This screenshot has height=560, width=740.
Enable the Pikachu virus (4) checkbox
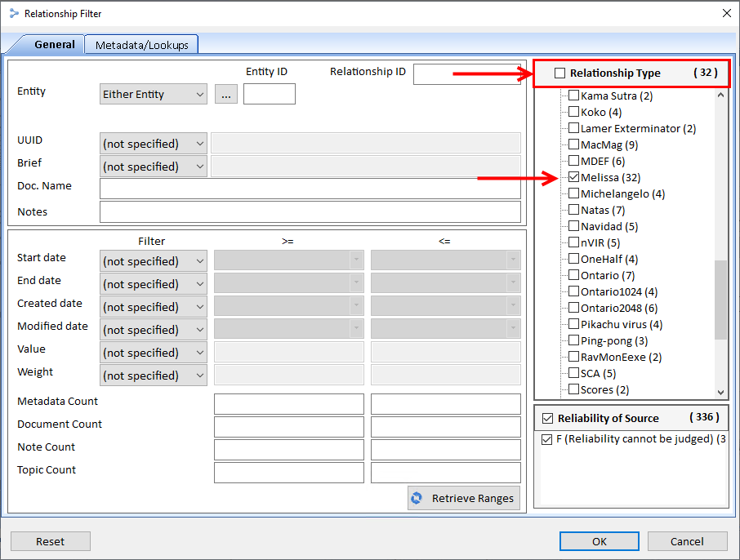[x=573, y=324]
